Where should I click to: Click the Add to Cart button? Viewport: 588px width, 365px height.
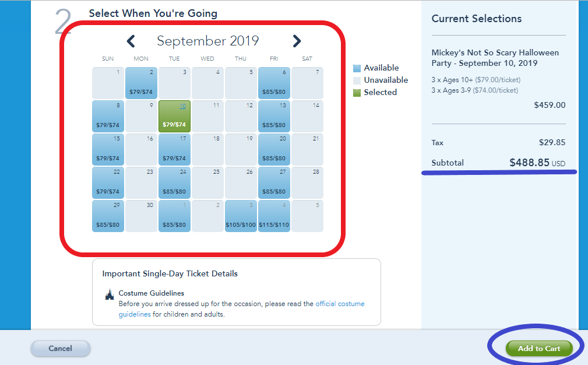tap(539, 349)
